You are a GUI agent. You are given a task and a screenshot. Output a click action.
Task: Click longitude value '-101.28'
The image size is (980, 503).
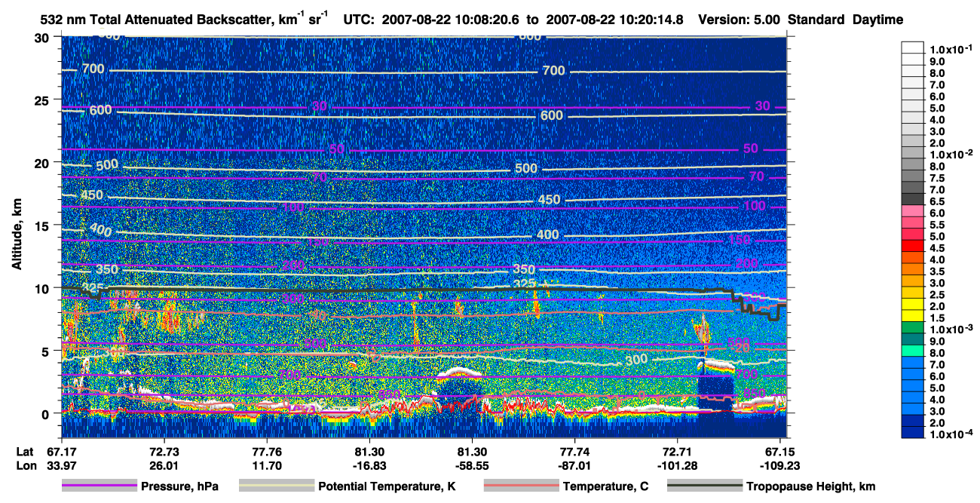pos(677,465)
